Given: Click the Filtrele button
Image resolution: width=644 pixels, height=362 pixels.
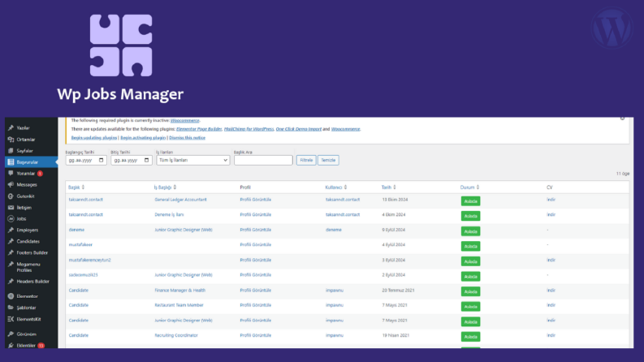Looking at the screenshot, I should (306, 160).
